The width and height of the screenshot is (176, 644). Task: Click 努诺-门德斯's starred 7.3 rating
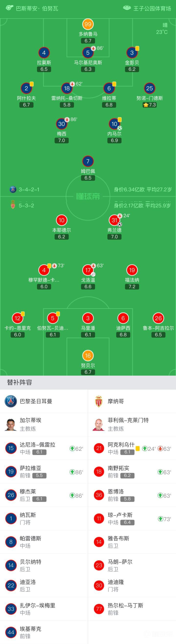(x=150, y=105)
